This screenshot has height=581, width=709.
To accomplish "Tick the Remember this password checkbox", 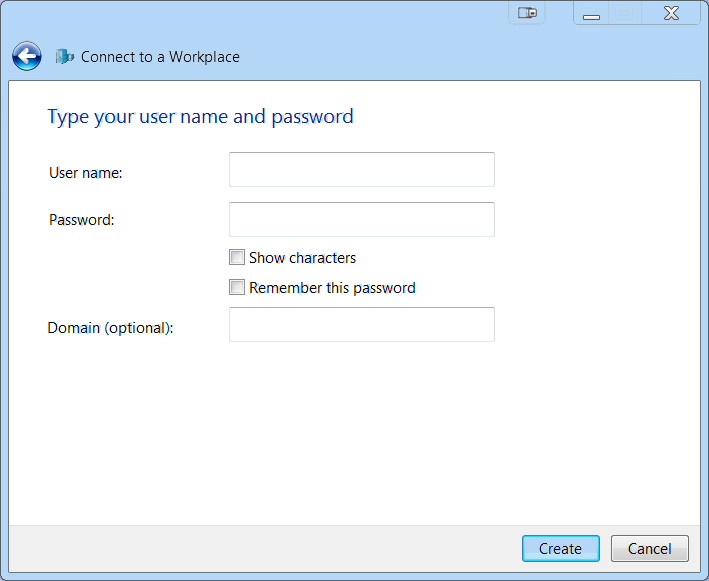I will click(237, 287).
